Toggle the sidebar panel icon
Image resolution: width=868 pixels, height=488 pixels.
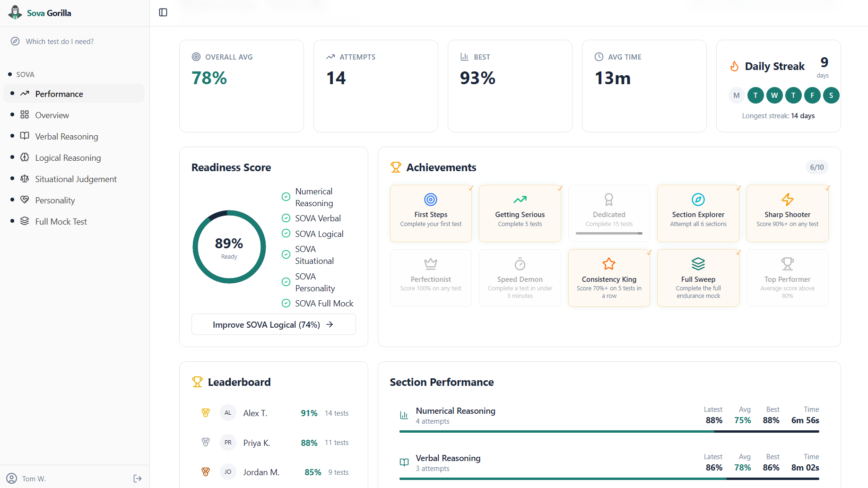coord(163,12)
